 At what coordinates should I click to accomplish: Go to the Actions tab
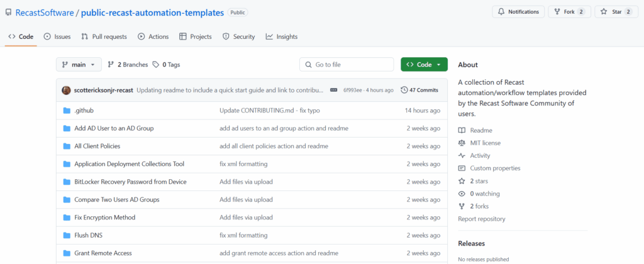153,36
